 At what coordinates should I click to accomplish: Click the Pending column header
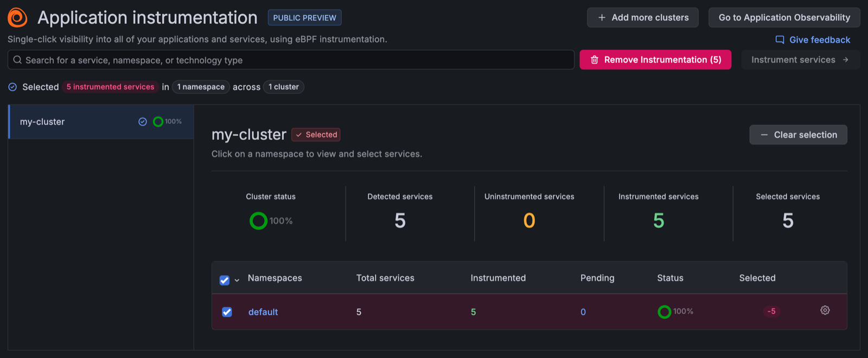click(597, 278)
